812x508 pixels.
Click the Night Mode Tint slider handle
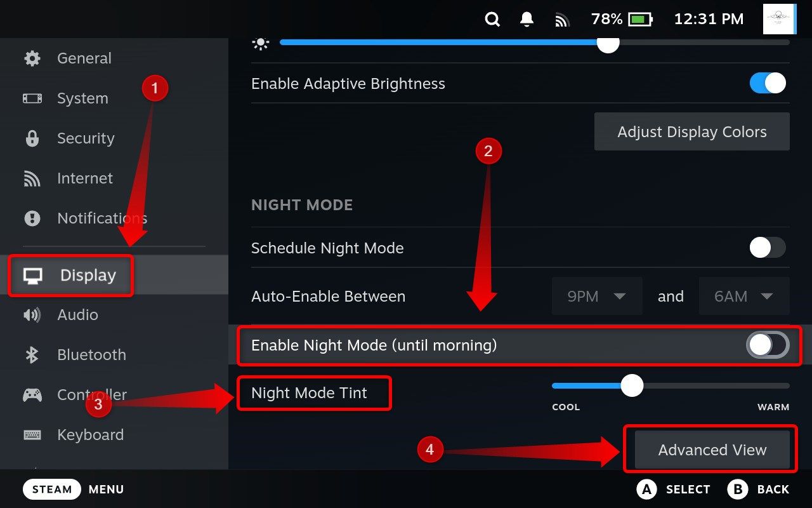(x=631, y=385)
